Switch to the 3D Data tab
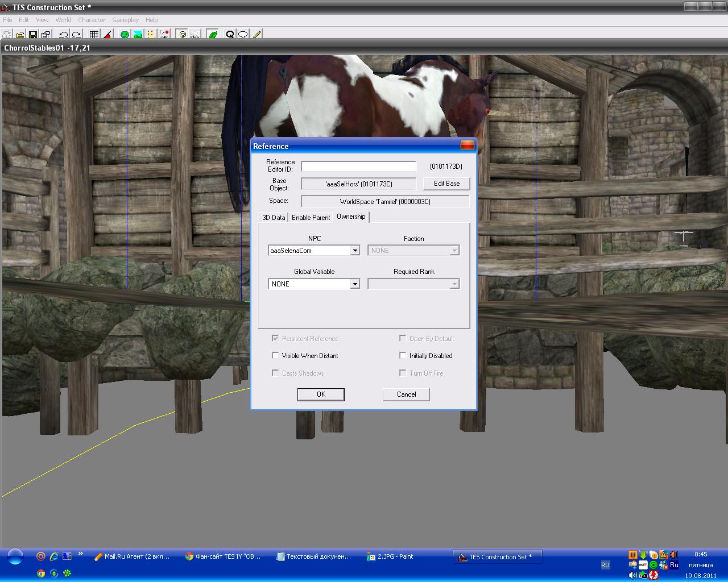728x582 pixels. 274,218
